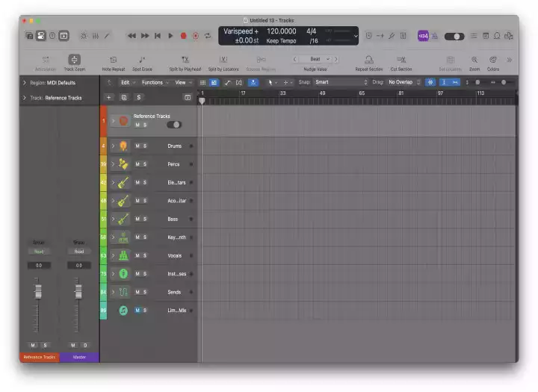Toggle the Reference Tracks on/off switch
The height and width of the screenshot is (392, 538).
click(x=174, y=125)
